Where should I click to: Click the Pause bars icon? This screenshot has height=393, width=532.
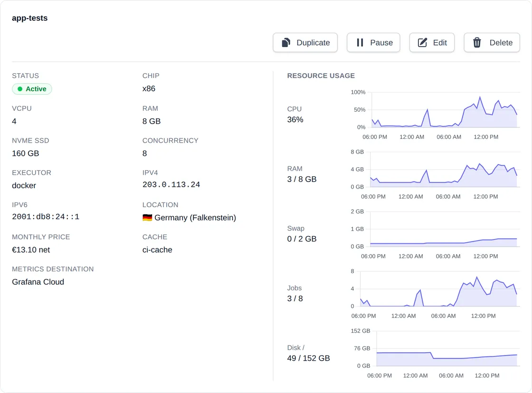click(360, 42)
